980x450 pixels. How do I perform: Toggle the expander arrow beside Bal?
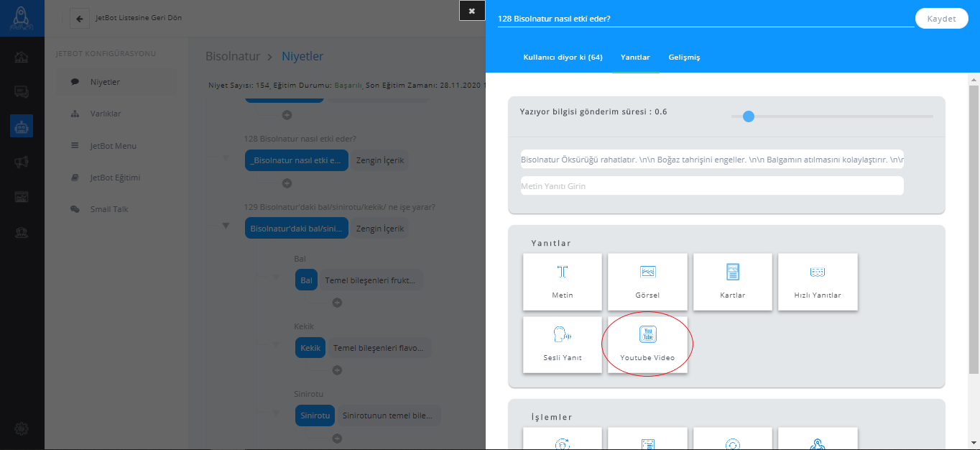coord(276,277)
